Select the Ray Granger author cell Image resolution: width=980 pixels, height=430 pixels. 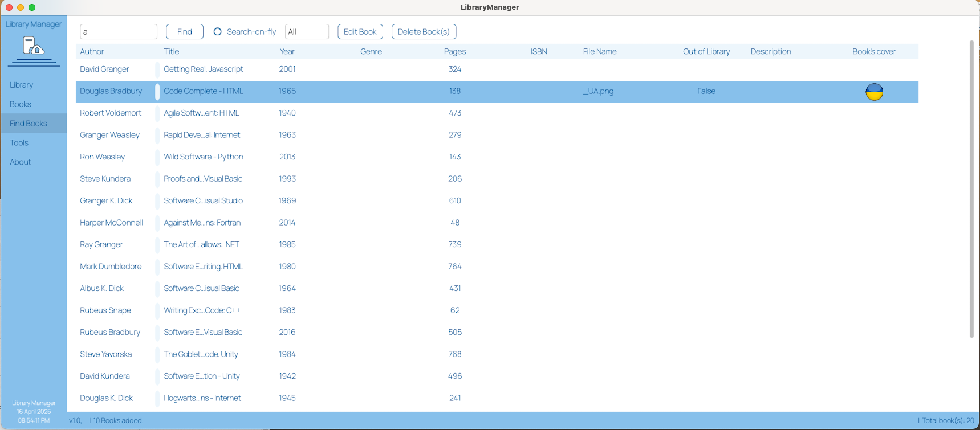pos(101,245)
